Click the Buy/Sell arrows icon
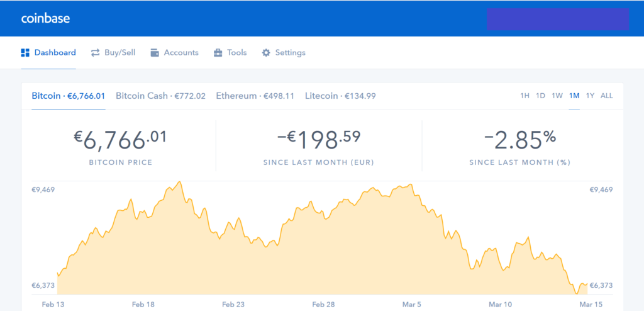 coord(96,53)
